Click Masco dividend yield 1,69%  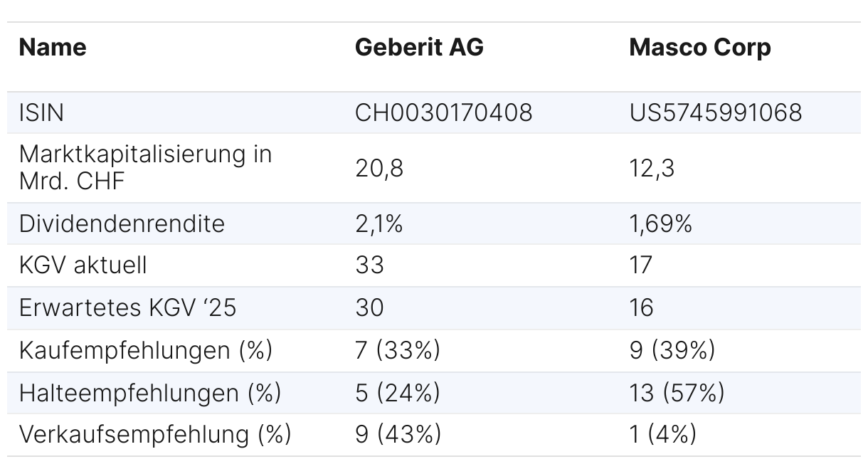click(x=661, y=223)
